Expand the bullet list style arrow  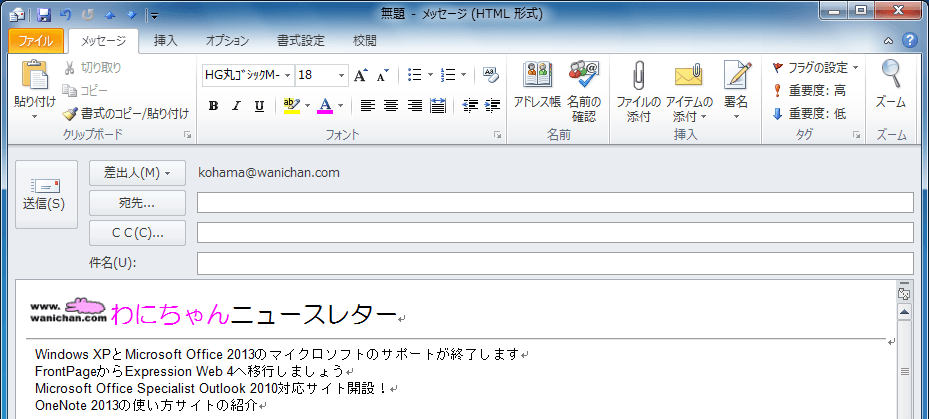(431, 75)
